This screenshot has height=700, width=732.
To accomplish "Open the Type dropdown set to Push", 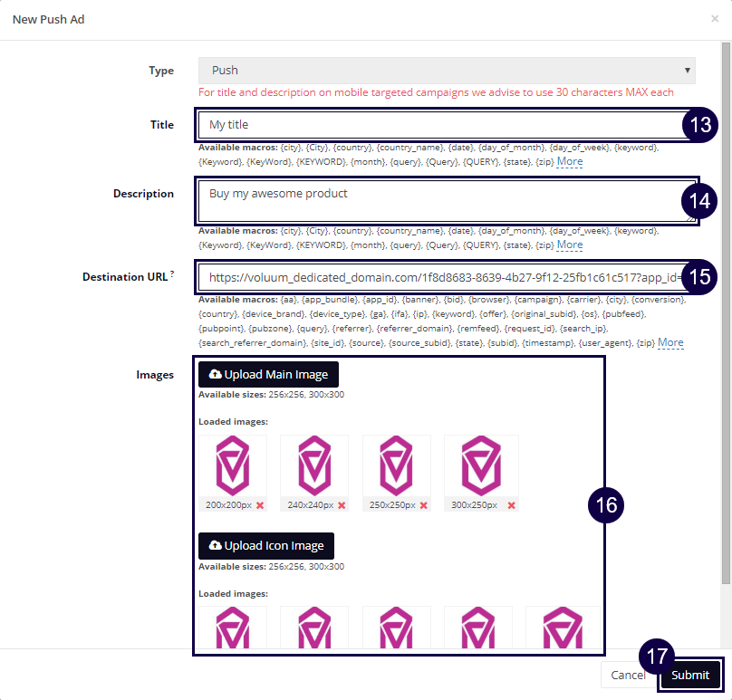I will pos(447,70).
